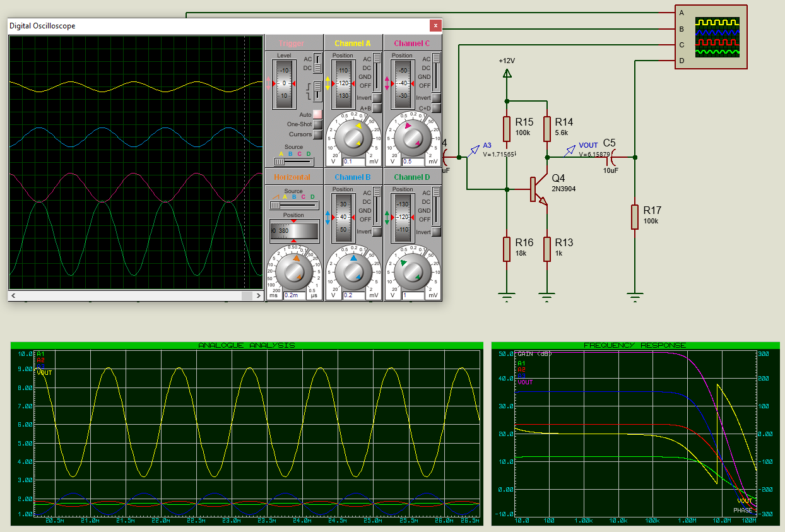Toggle the Cursors button
This screenshot has width=785, height=532.
point(317,134)
